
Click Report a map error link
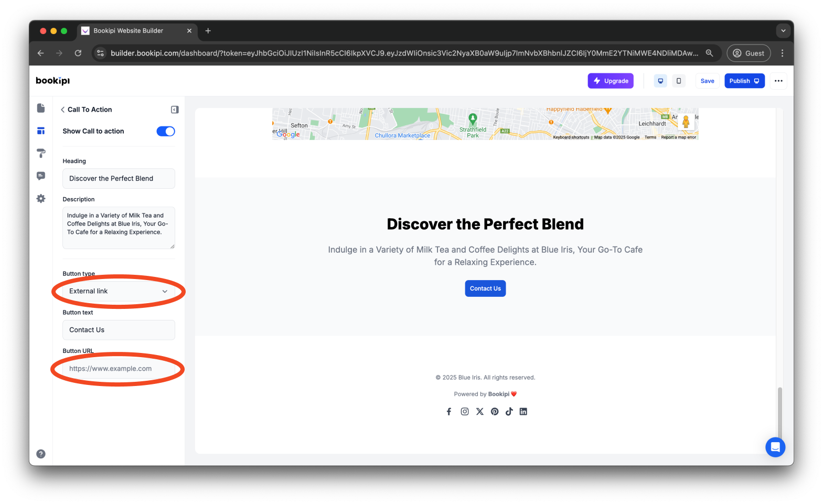click(x=678, y=137)
